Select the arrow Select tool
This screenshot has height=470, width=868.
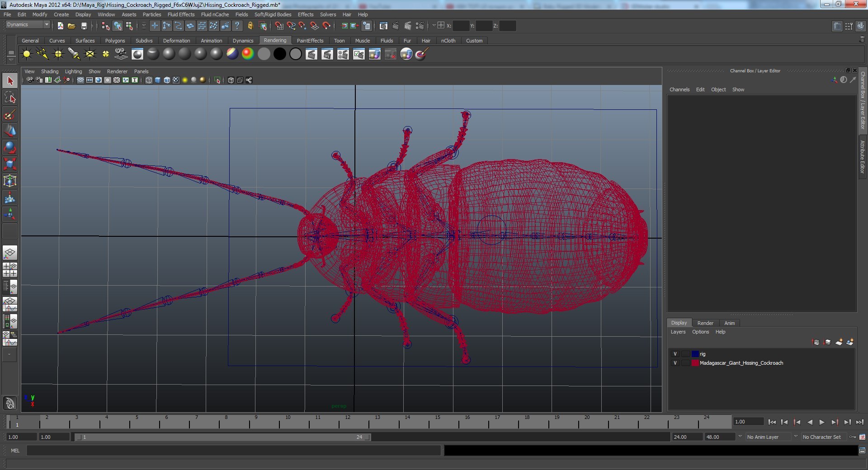tap(10, 81)
